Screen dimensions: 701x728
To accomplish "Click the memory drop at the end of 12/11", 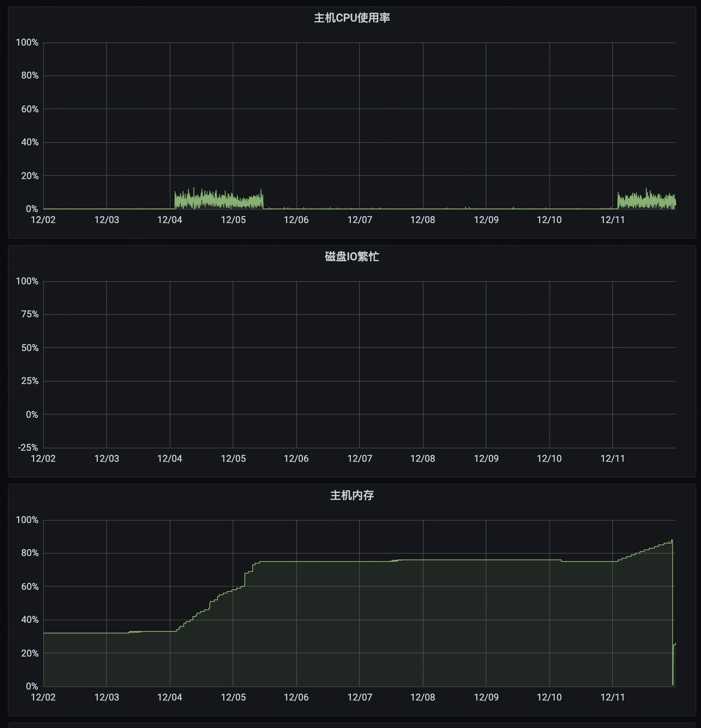I will click(673, 613).
